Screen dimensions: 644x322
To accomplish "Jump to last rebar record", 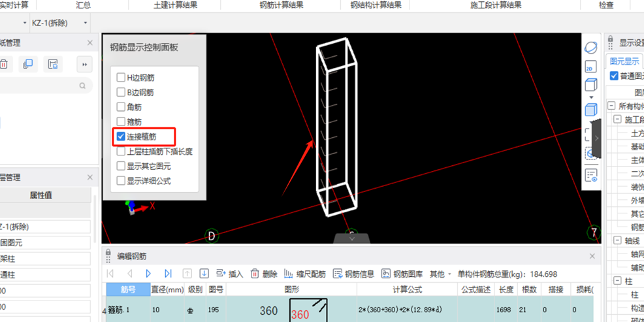I will (x=168, y=274).
